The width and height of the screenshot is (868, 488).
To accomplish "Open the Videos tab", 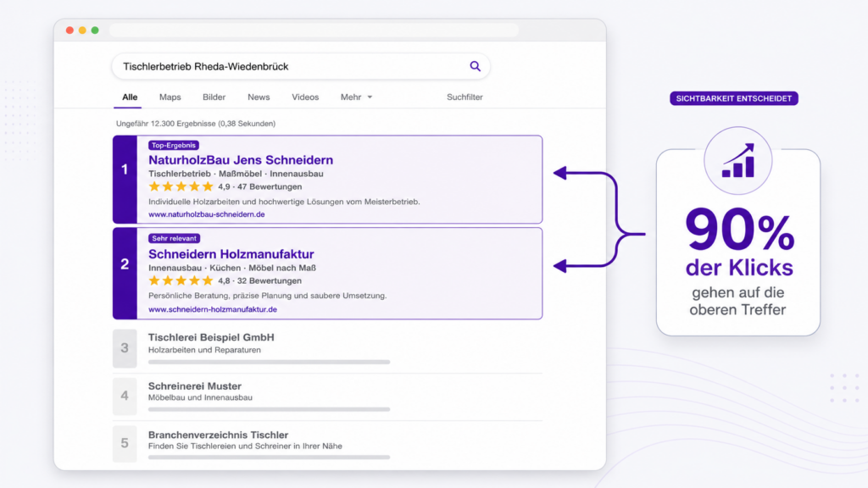I will pyautogui.click(x=305, y=97).
